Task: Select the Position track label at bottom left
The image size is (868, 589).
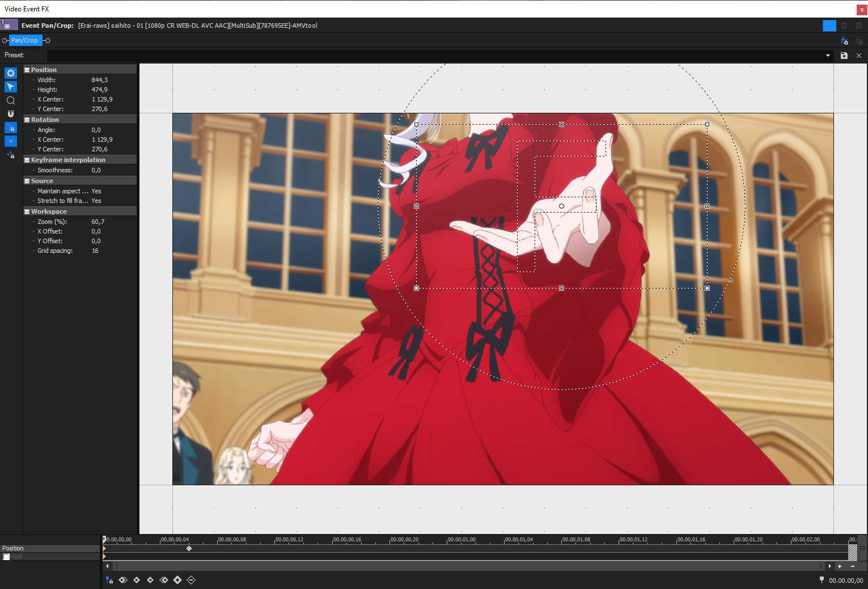Action: coord(12,548)
